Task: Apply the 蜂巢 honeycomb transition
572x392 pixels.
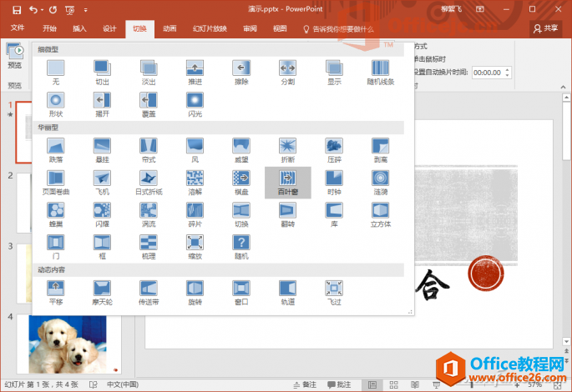Action: tap(56, 215)
